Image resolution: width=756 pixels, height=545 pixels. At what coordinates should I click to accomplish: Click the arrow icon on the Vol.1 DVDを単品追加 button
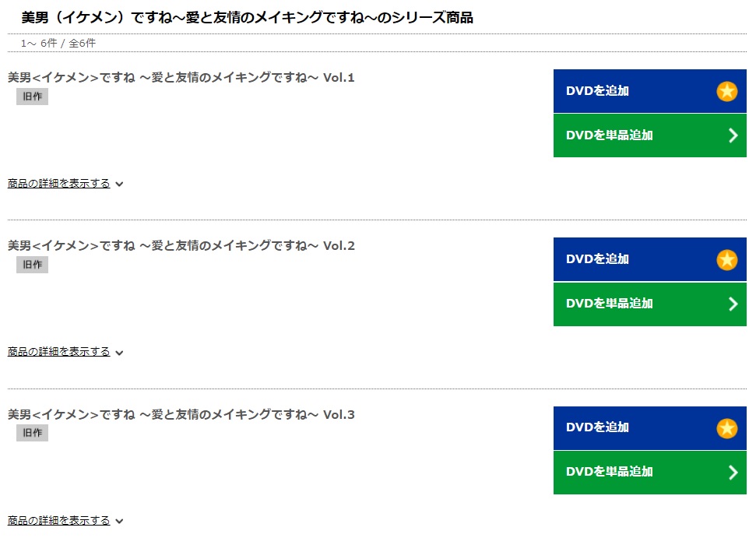pyautogui.click(x=733, y=135)
